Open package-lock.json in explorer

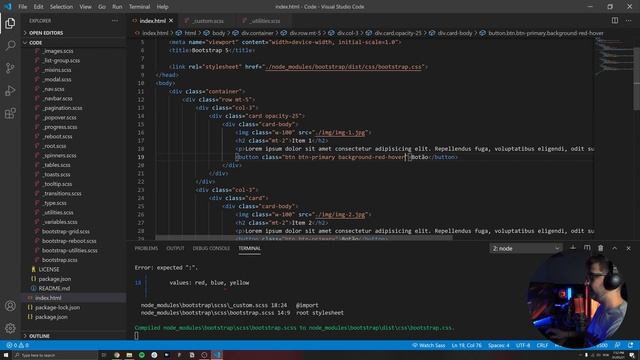pos(57,307)
